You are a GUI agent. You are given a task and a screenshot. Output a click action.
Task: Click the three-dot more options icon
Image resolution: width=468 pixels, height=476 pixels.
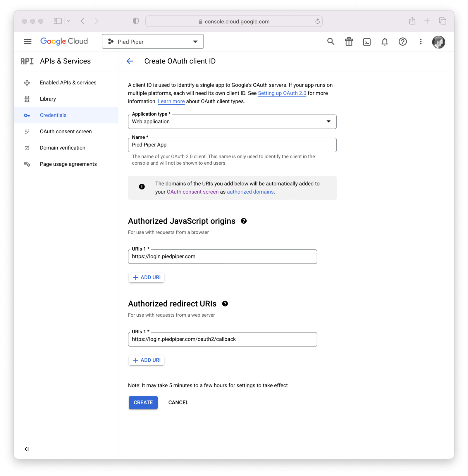pyautogui.click(x=421, y=42)
